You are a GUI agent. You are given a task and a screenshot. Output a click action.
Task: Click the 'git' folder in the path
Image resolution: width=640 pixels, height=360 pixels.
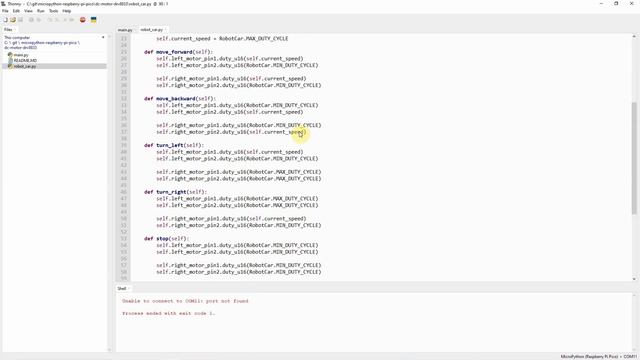(14, 42)
